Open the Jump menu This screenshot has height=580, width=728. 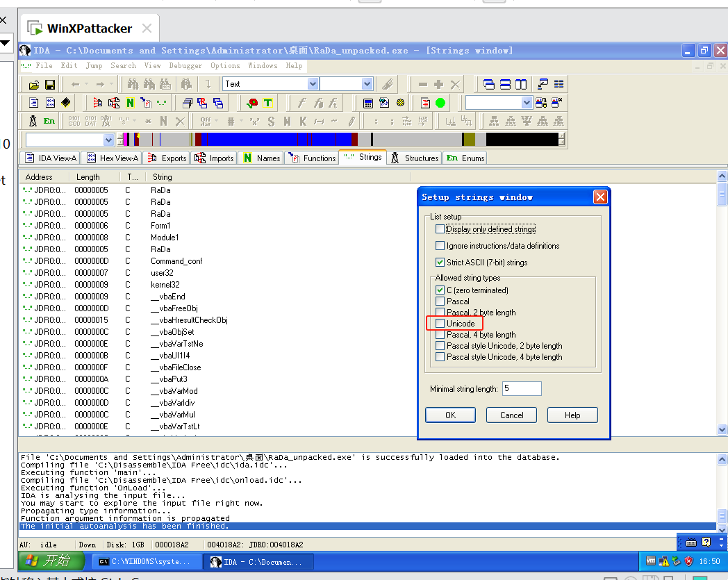click(94, 66)
